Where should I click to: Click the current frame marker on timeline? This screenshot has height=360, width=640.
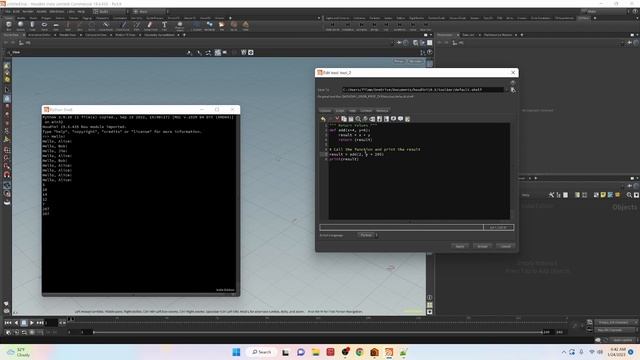71,319
